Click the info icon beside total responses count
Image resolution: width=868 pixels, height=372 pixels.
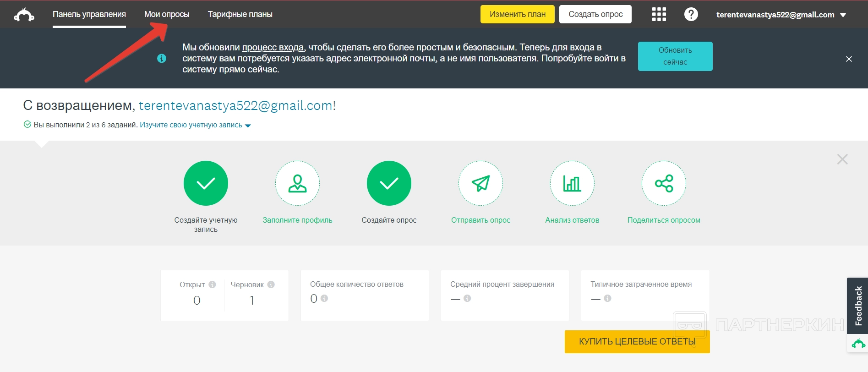pos(324,298)
